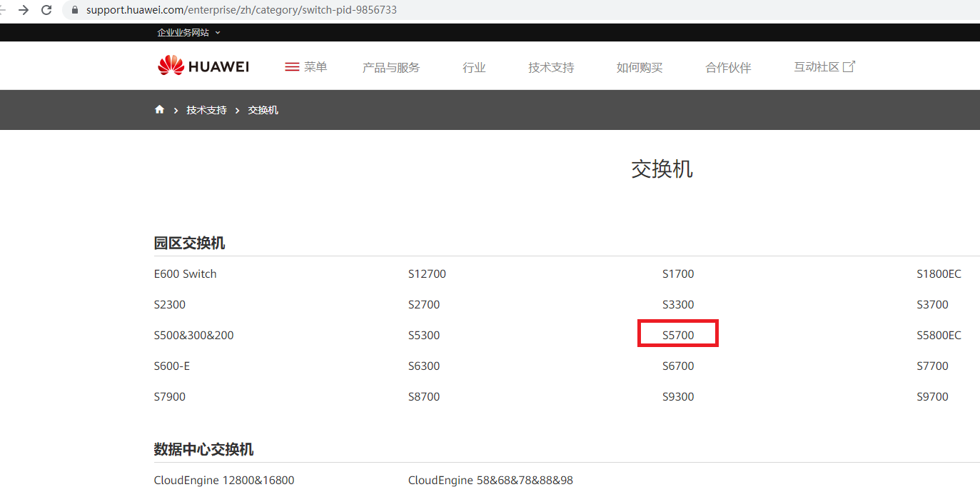Screen dimensions: 980x497
Task: Choose the S5700 switch link
Action: coord(678,335)
